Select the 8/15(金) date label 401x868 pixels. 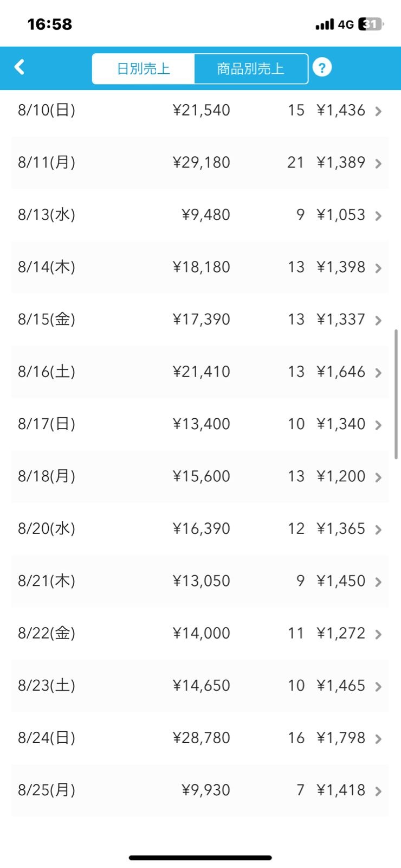(47, 320)
